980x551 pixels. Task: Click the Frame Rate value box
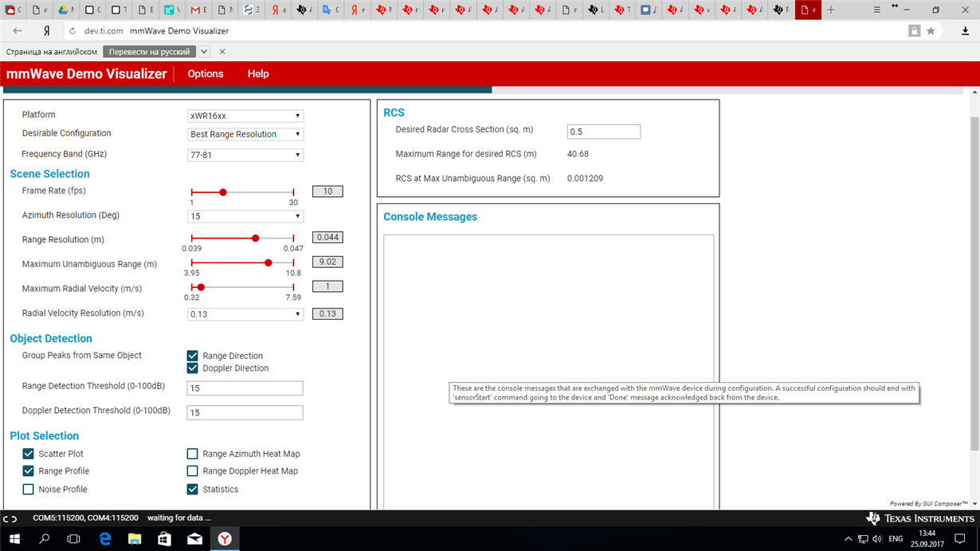point(327,191)
